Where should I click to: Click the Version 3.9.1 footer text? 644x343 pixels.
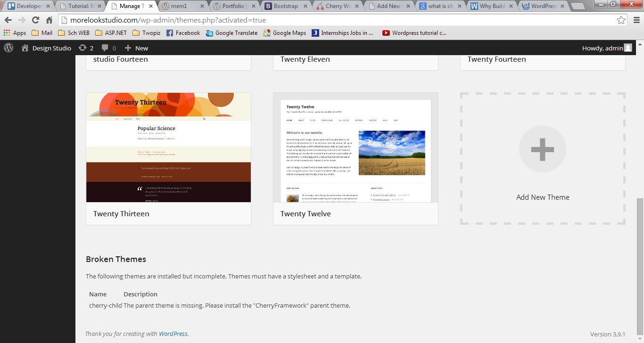(608, 334)
